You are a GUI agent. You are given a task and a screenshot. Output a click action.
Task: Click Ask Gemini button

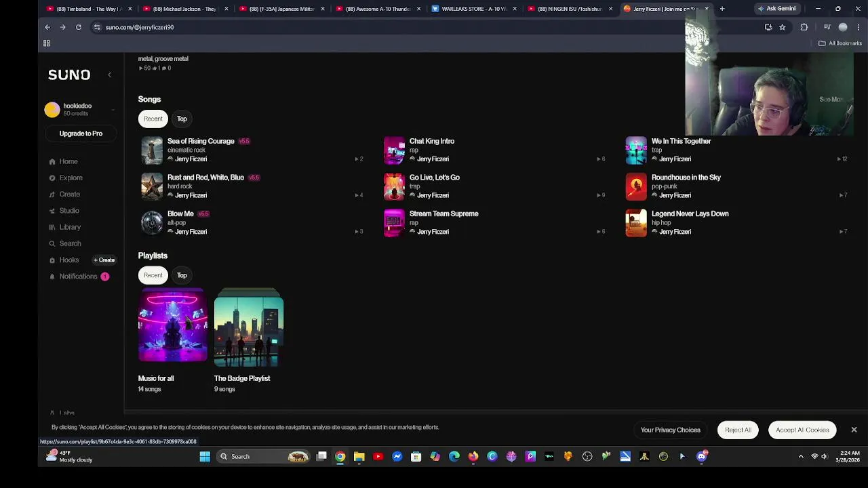(x=777, y=9)
